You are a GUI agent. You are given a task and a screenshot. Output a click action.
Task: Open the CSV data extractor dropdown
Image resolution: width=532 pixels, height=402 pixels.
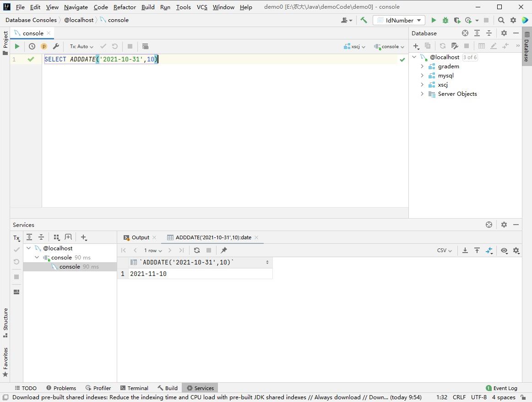point(444,250)
